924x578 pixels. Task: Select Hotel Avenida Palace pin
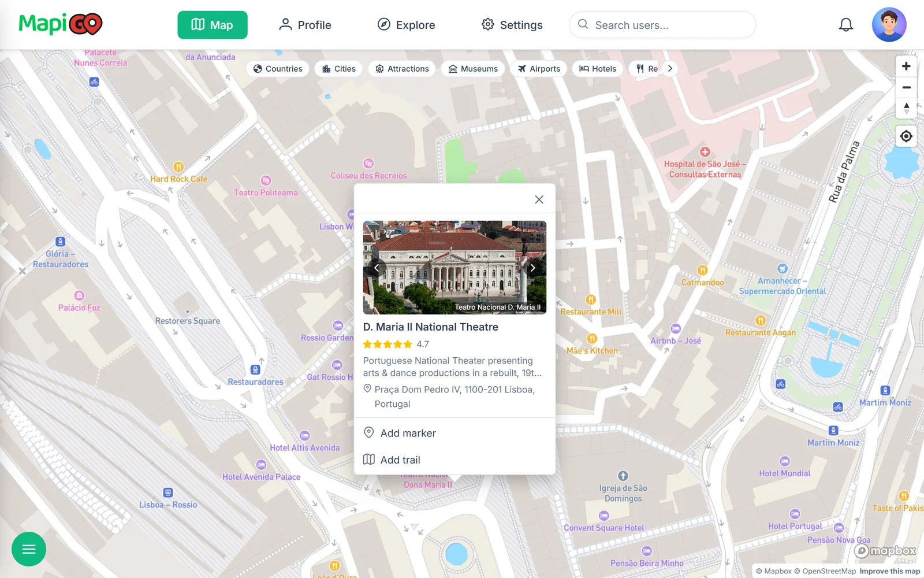pyautogui.click(x=261, y=465)
